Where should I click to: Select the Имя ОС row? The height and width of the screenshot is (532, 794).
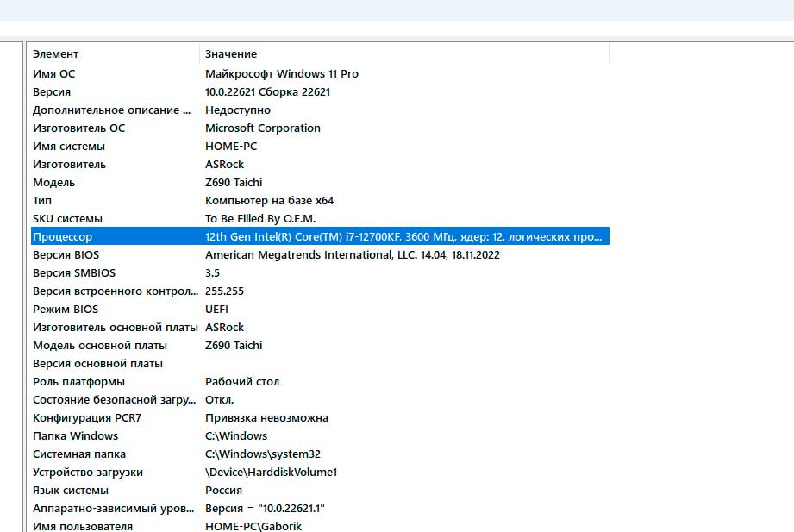coord(53,74)
